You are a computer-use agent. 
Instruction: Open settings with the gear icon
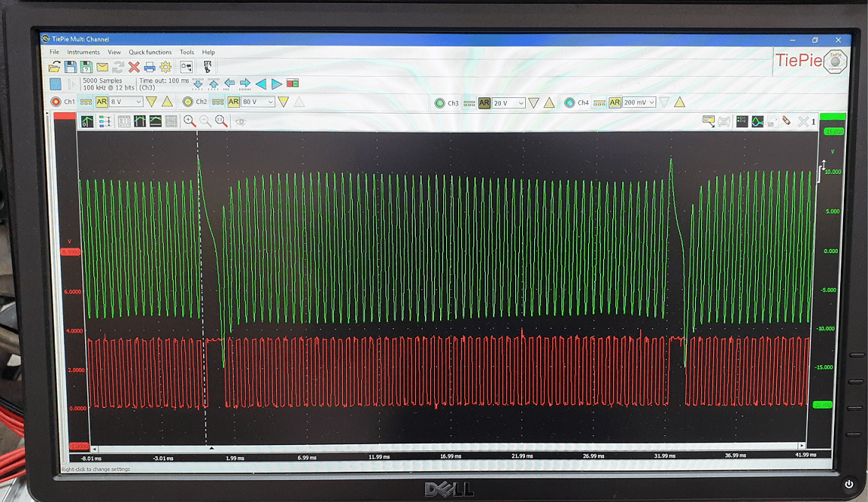[165, 68]
